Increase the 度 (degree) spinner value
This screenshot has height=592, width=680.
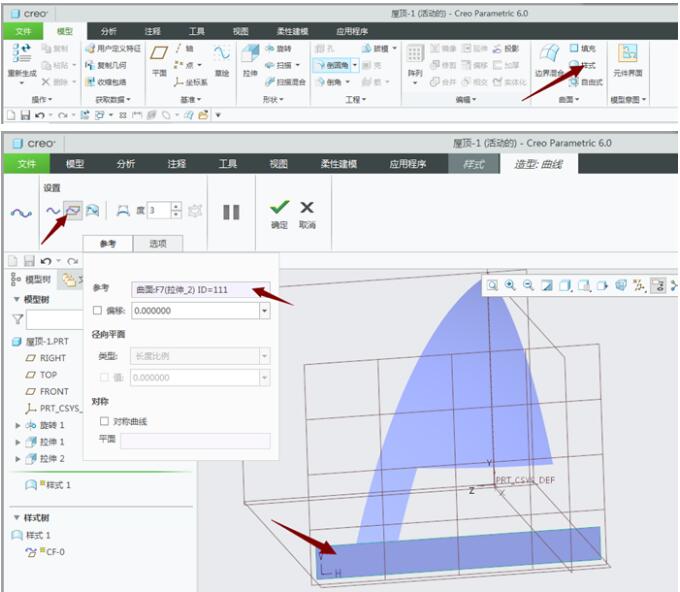click(x=176, y=206)
